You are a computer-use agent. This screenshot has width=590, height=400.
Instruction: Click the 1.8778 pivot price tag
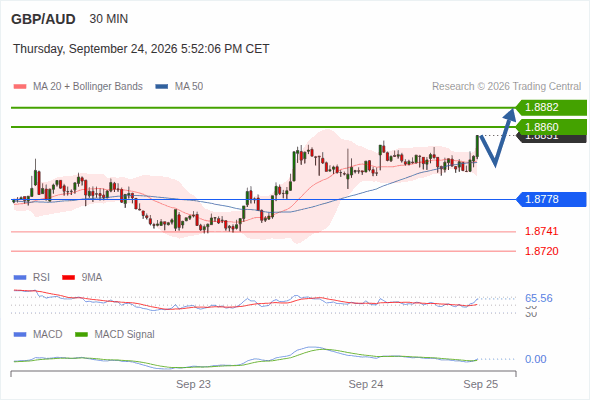551,199
